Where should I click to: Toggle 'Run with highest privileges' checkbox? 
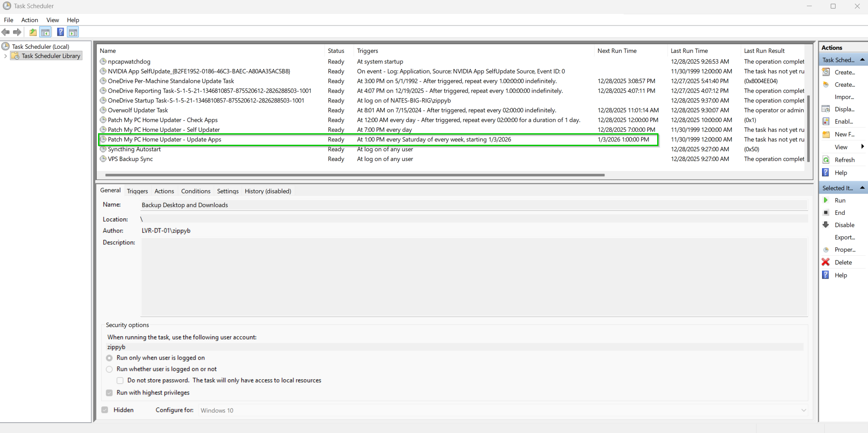[x=109, y=393]
